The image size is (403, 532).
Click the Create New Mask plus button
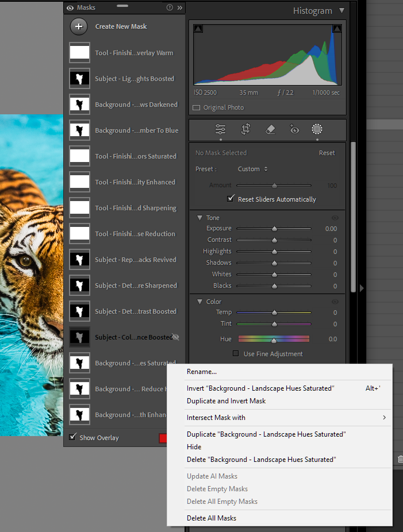(x=79, y=26)
